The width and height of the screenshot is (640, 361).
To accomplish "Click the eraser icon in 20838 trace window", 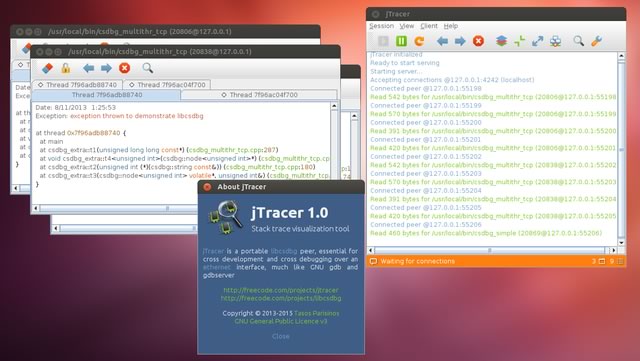I will click(47, 68).
